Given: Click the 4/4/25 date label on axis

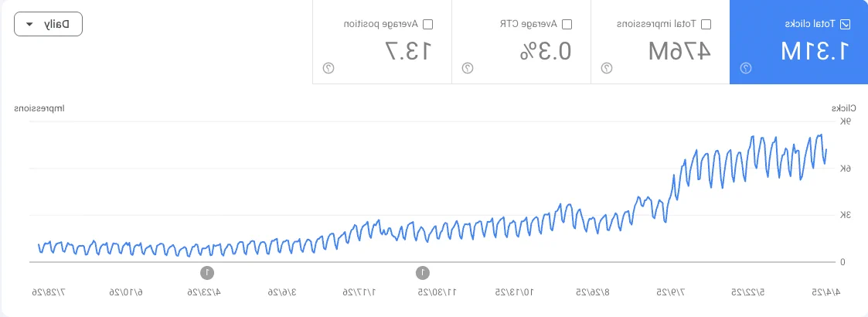Looking at the screenshot, I should click(x=826, y=291).
